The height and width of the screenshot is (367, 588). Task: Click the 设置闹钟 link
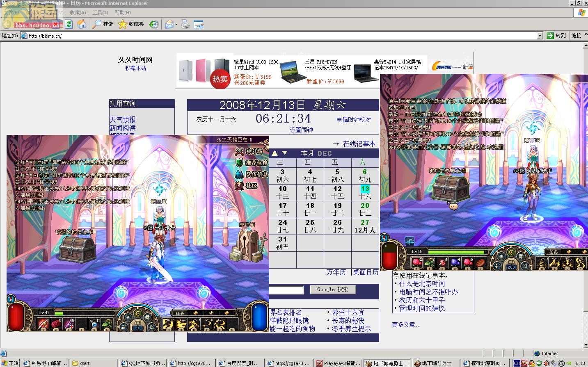tap(301, 130)
